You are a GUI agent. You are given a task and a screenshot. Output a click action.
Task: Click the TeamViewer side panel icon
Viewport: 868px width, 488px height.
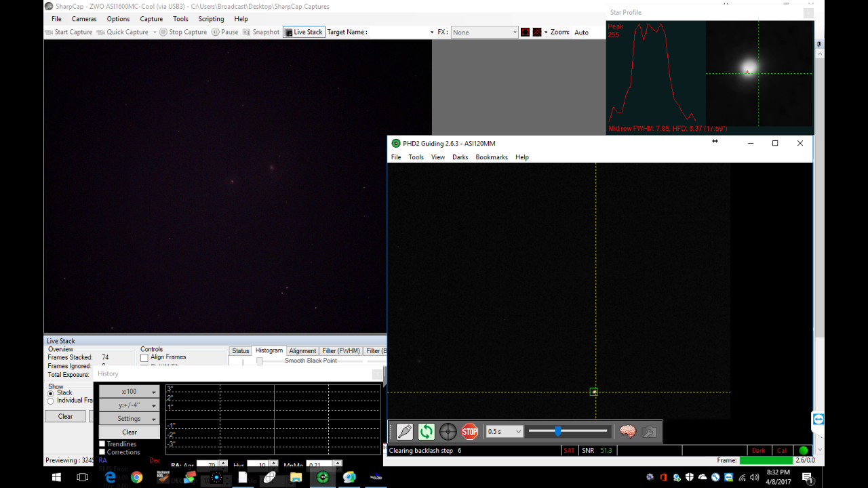pos(818,420)
